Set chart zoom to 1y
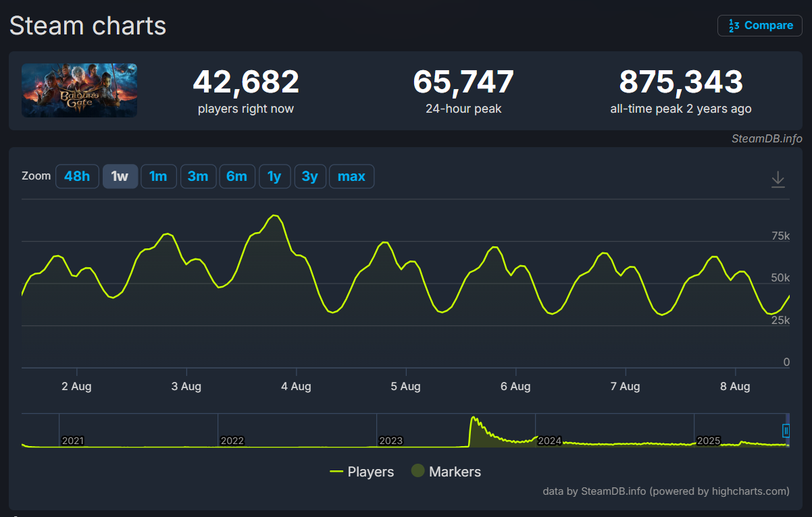Screen dimensions: 812x517 pyautogui.click(x=274, y=176)
